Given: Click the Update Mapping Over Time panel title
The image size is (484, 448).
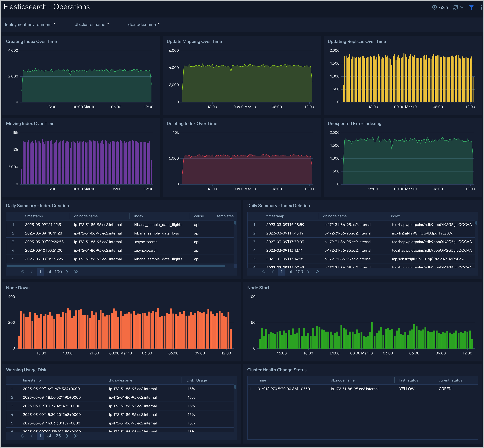Looking at the screenshot, I should (x=194, y=42).
